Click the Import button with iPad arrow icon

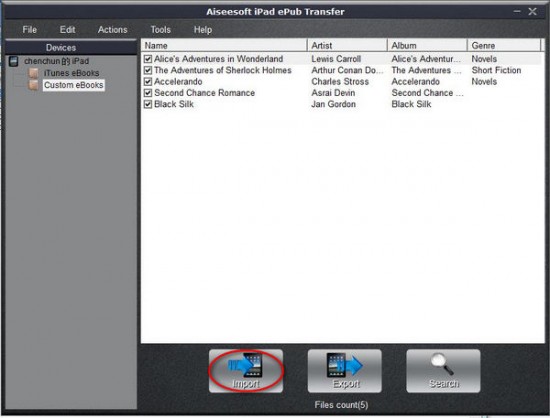coord(246,371)
